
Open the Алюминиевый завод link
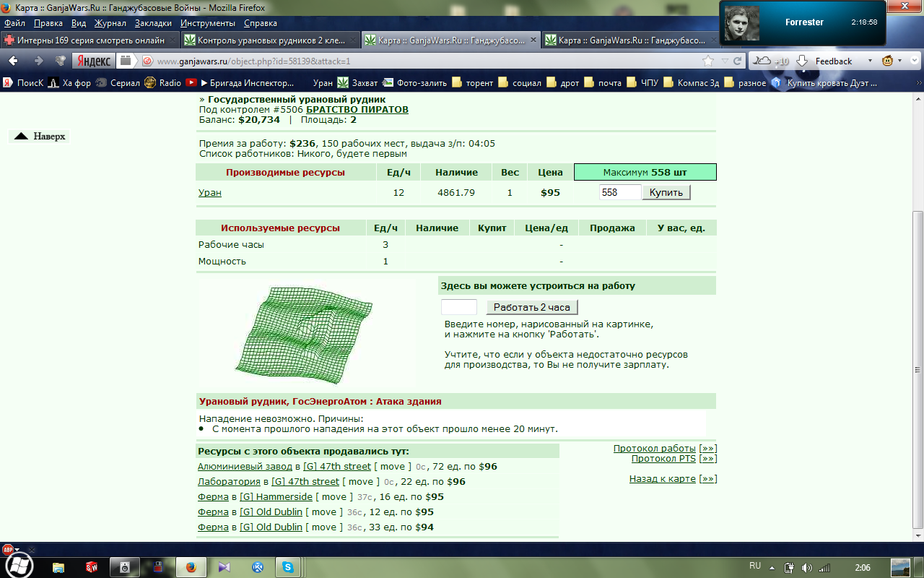point(245,467)
